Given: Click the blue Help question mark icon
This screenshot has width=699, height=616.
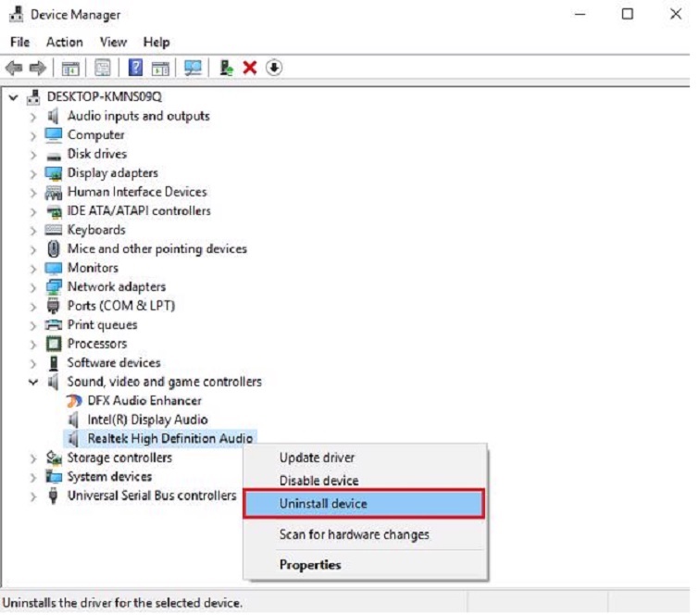Looking at the screenshot, I should pos(135,68).
